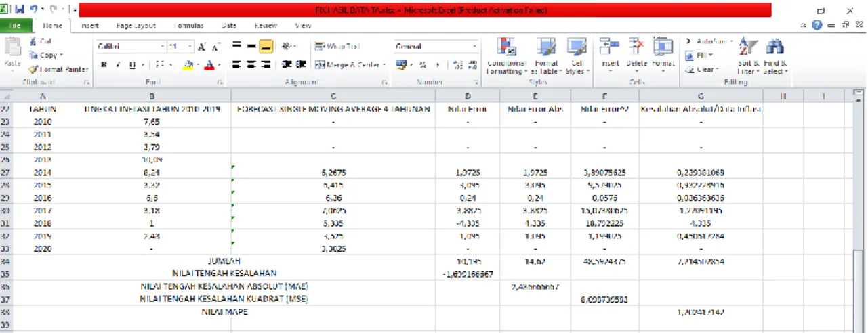
Task: Increase font size with the large A
Action: 203,47
